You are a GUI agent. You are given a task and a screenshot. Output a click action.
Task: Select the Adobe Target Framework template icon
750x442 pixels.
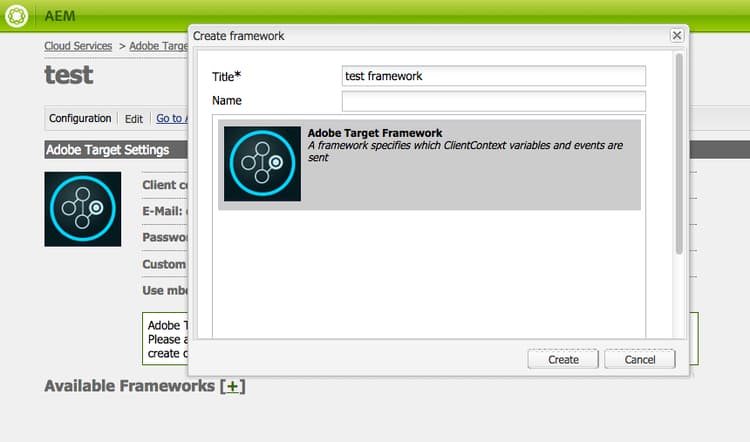click(262, 164)
